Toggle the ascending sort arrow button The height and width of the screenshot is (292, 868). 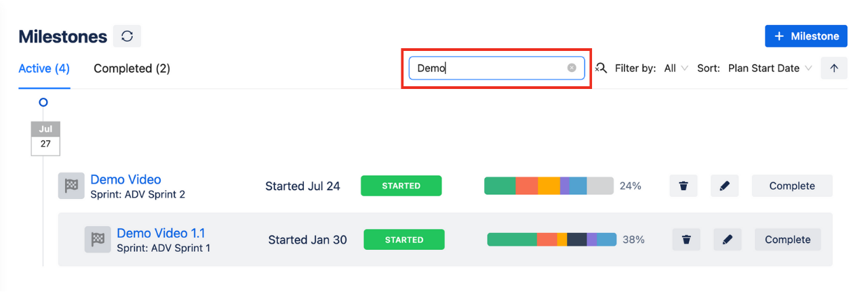pos(834,68)
